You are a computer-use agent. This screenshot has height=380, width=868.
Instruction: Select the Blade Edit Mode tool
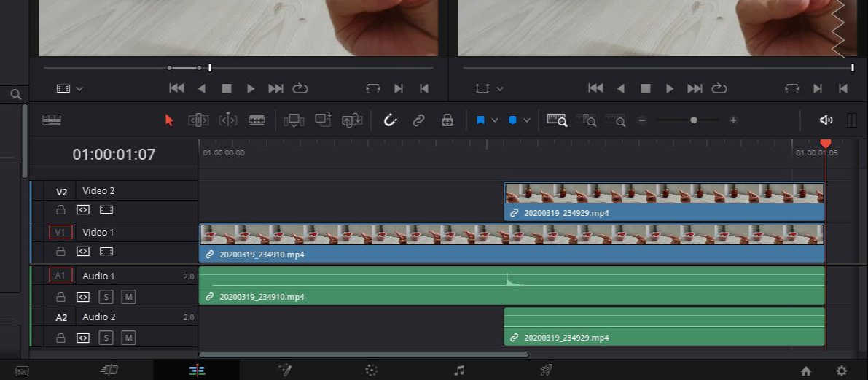pyautogui.click(x=257, y=120)
